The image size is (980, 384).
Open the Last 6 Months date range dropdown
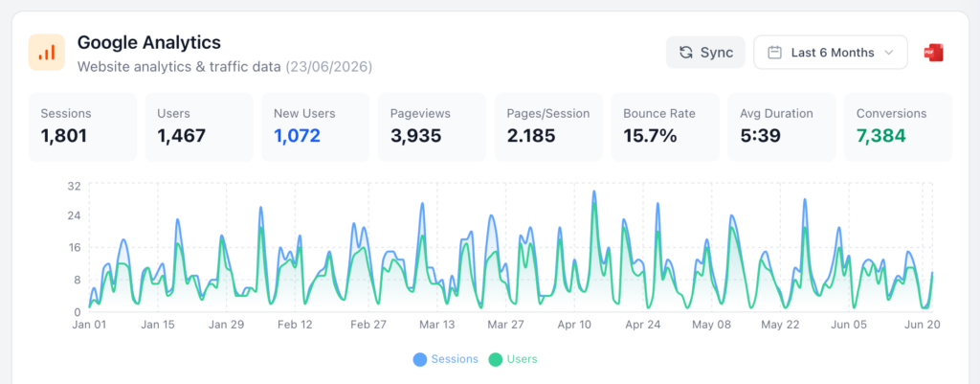tap(831, 52)
